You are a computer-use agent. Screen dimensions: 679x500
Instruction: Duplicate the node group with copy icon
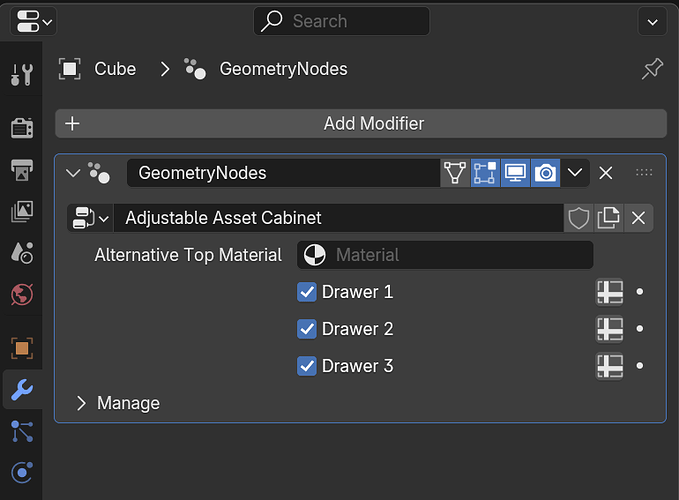pos(608,218)
